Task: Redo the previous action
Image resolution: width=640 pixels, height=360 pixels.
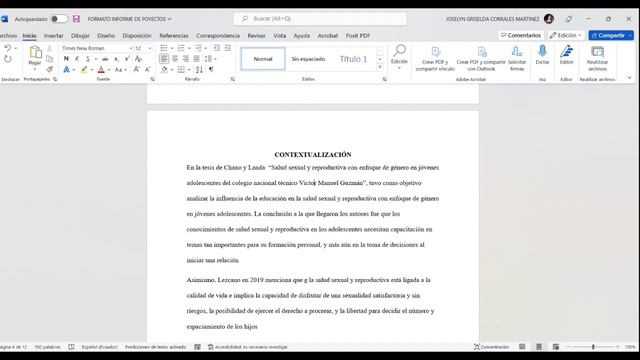Action: click(8, 59)
